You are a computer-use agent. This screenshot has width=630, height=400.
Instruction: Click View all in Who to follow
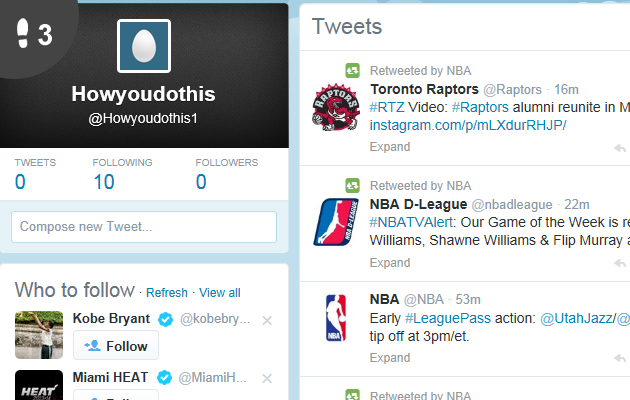(x=220, y=293)
